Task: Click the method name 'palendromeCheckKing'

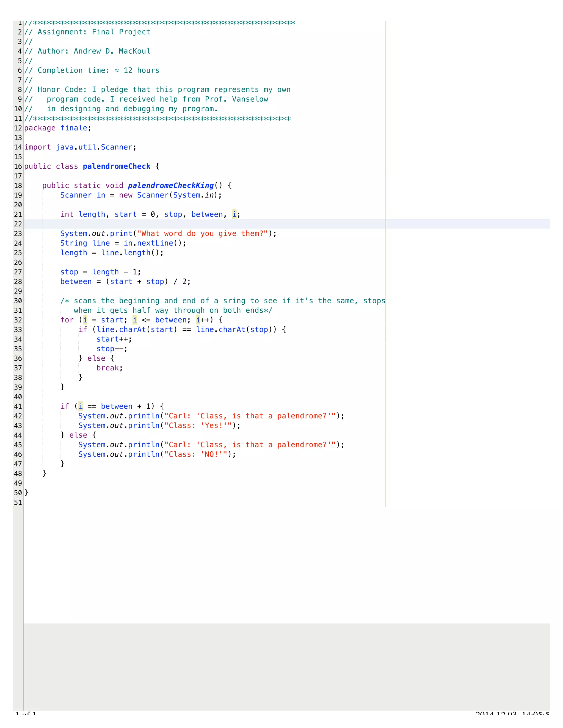Action: click(x=171, y=186)
